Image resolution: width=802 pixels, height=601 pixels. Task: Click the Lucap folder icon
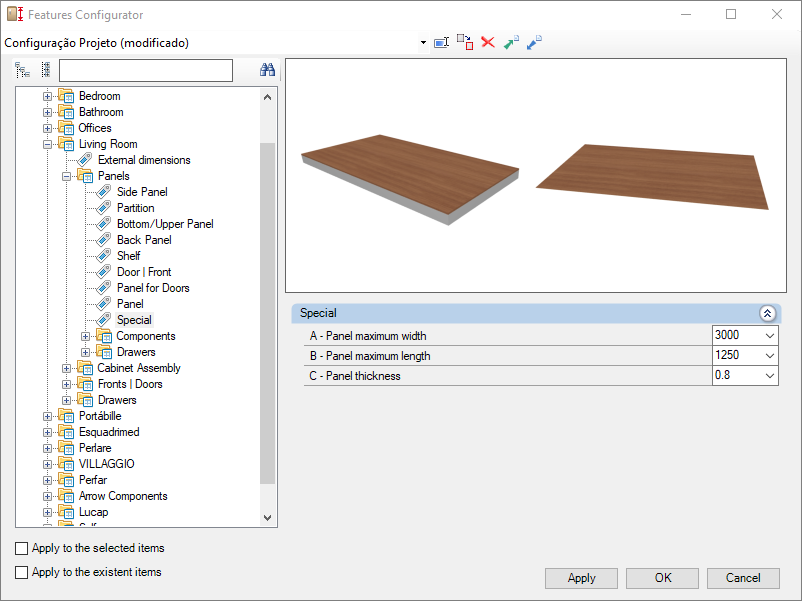[x=66, y=512]
